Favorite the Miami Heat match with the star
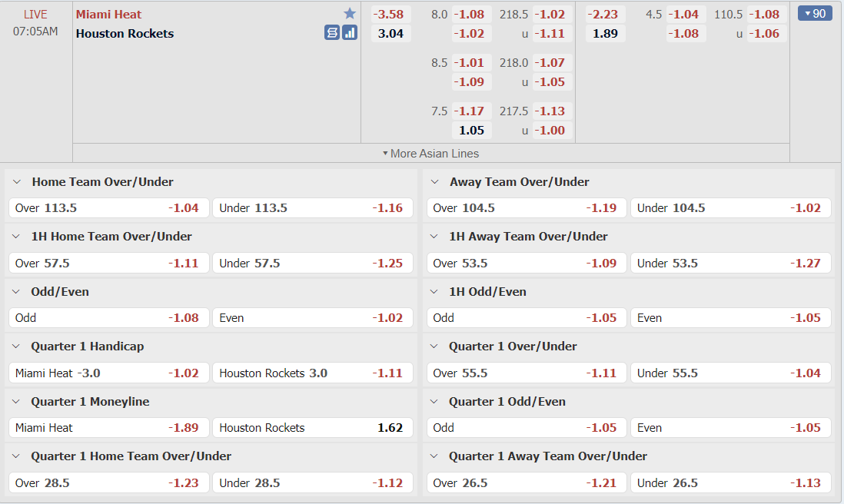Screen dimensions: 844x504 click(x=350, y=14)
